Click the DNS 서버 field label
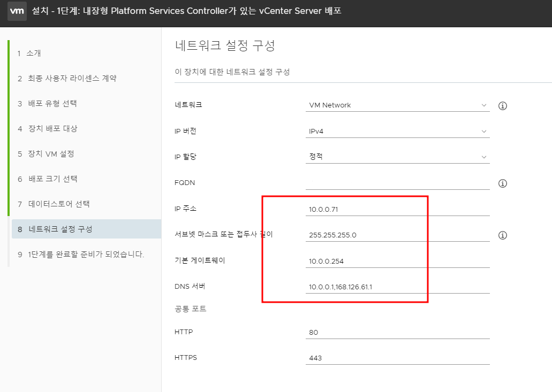 point(190,286)
